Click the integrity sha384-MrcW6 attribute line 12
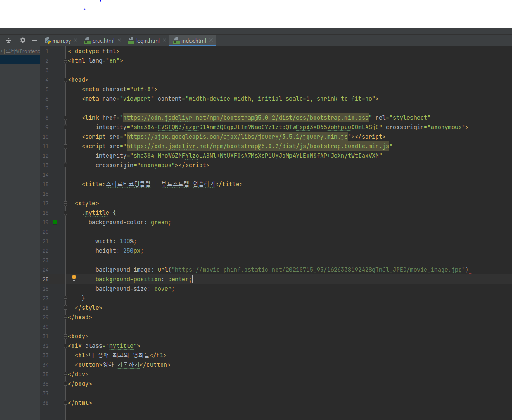 239,156
